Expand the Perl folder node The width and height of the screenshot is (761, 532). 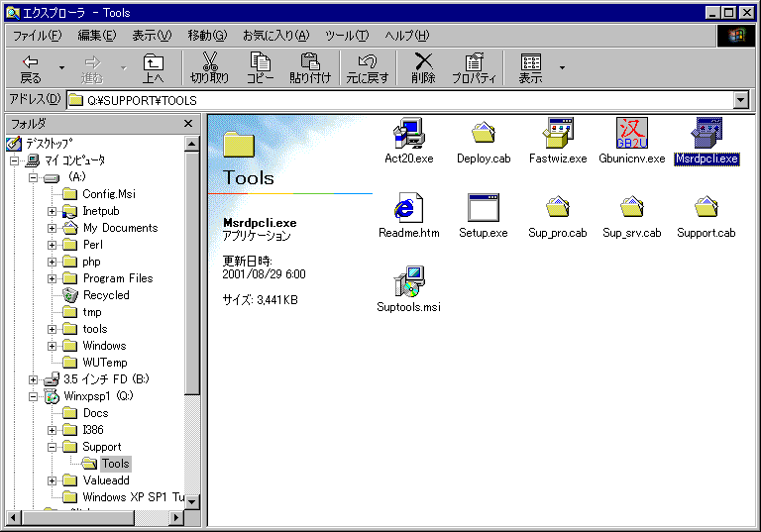tap(52, 245)
